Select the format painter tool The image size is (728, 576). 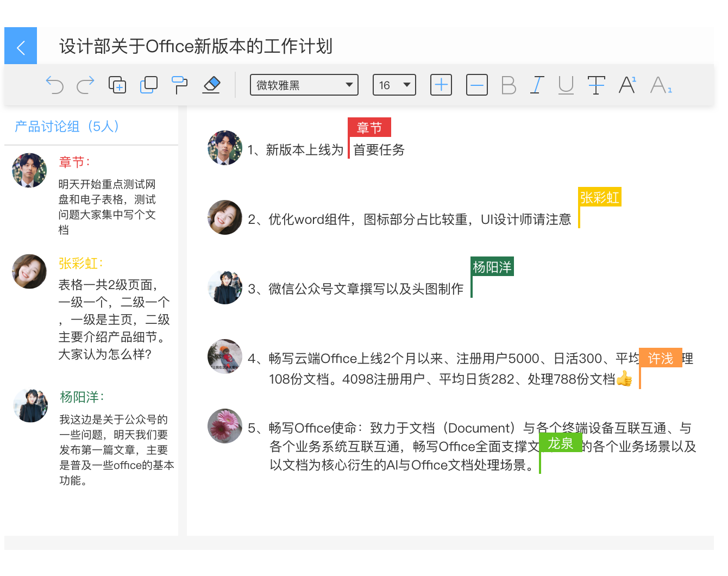click(180, 85)
